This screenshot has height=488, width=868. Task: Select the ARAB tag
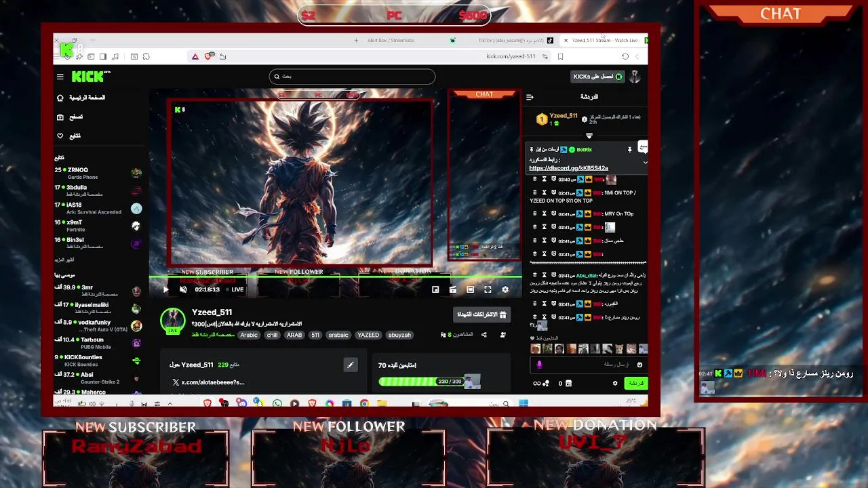click(x=294, y=335)
